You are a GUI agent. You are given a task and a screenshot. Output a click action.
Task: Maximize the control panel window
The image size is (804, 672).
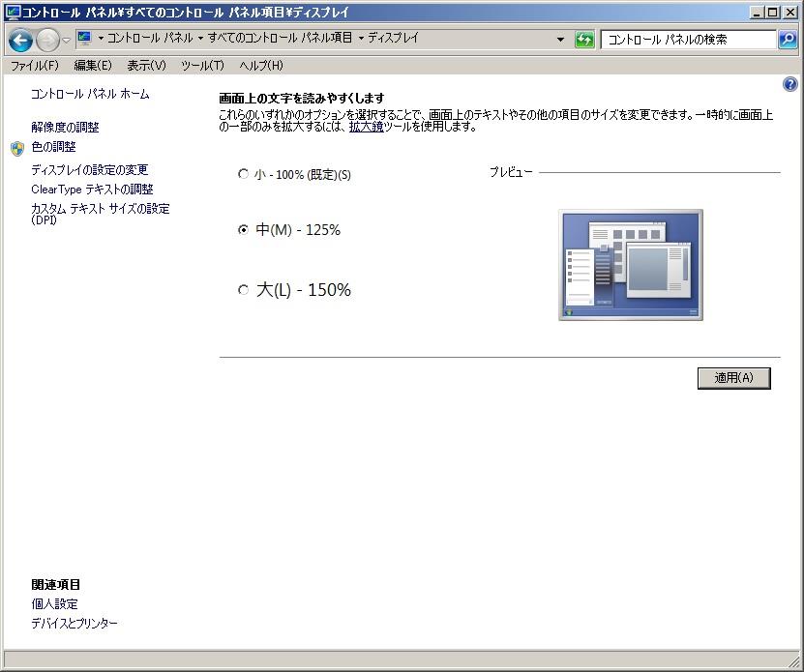[x=772, y=13]
